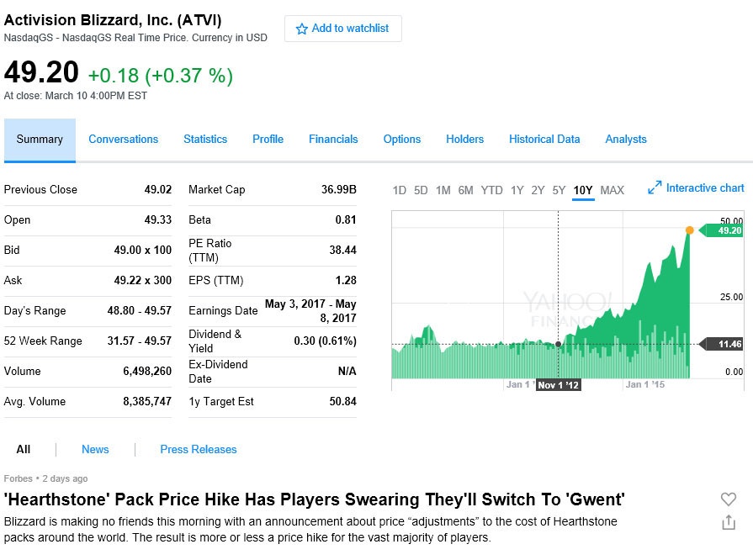Image resolution: width=753 pixels, height=560 pixels.
Task: Open the Options tab
Action: pyautogui.click(x=402, y=140)
